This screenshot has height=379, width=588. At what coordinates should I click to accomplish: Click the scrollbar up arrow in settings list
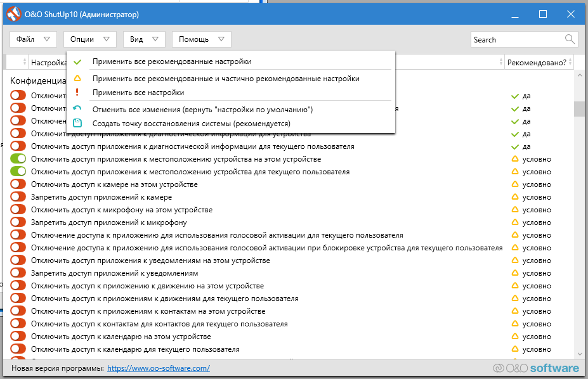pos(580,75)
